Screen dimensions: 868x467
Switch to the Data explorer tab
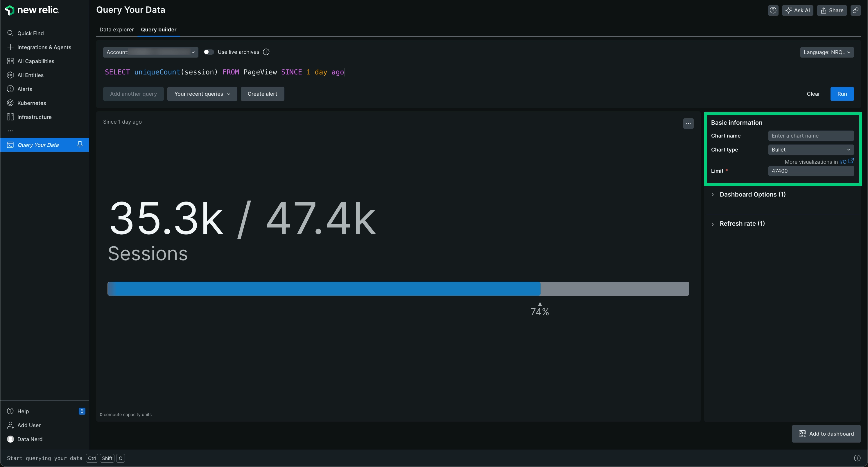(116, 29)
